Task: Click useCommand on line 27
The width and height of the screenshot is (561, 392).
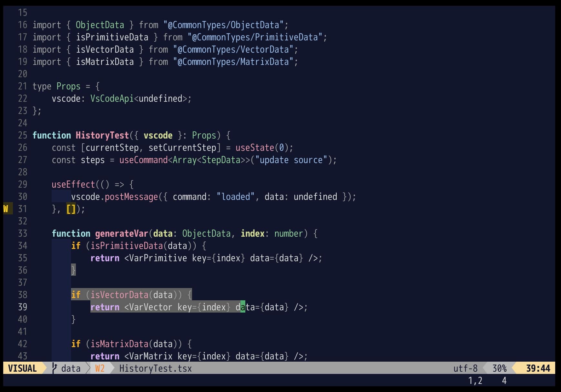Action: tap(143, 160)
